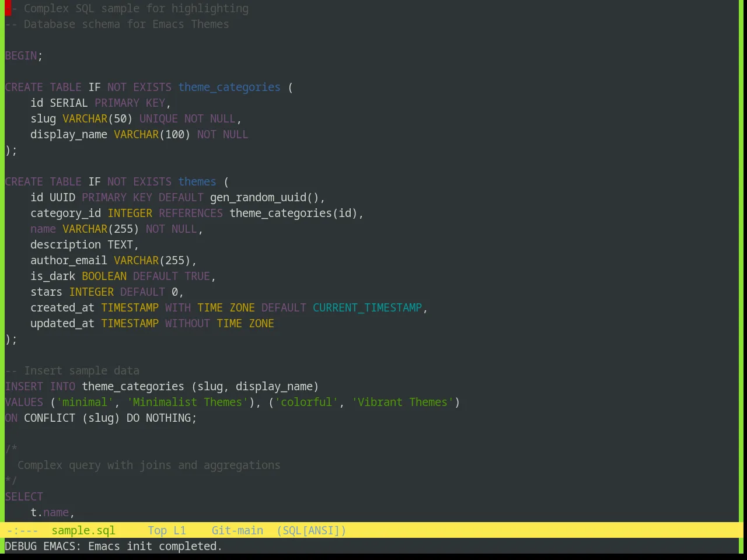The image size is (747, 560).
Task: Click 'Vibrant Themes' string literal
Action: (x=403, y=402)
